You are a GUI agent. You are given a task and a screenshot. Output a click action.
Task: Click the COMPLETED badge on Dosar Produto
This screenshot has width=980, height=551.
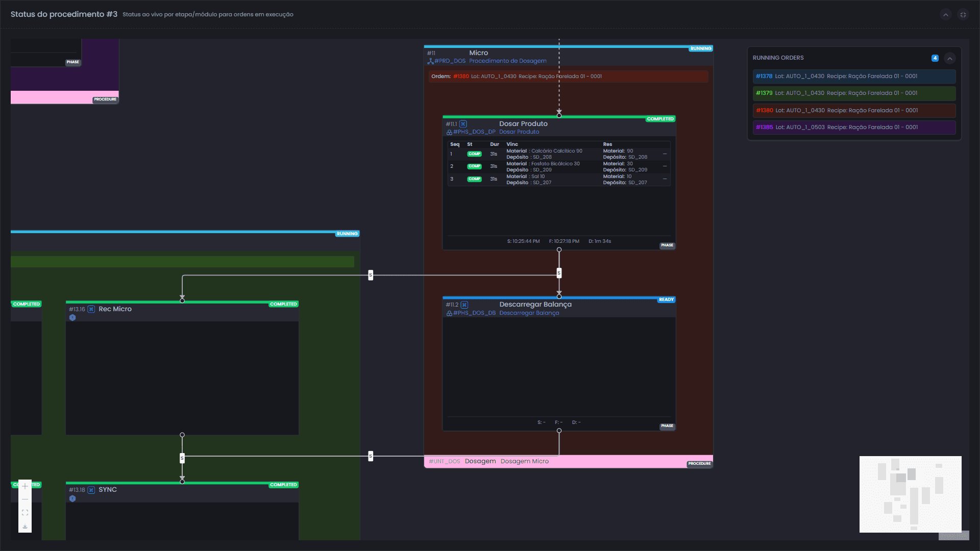[660, 119]
